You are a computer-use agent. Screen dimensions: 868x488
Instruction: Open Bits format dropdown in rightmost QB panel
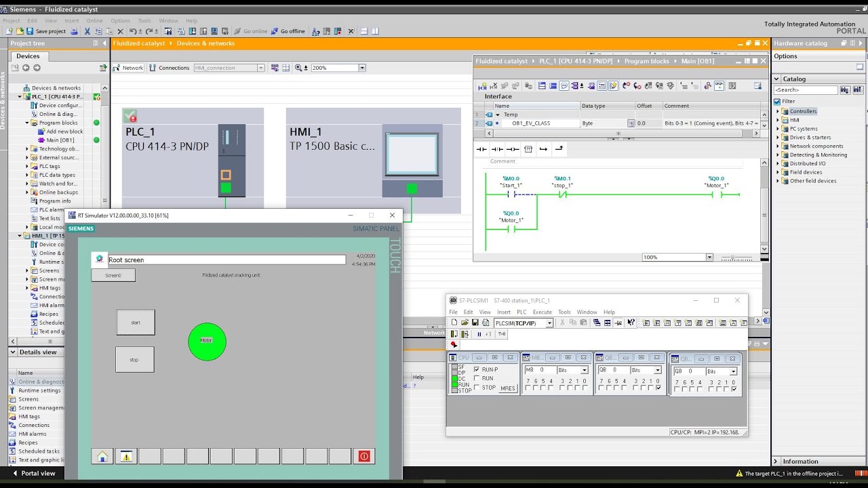tap(733, 371)
